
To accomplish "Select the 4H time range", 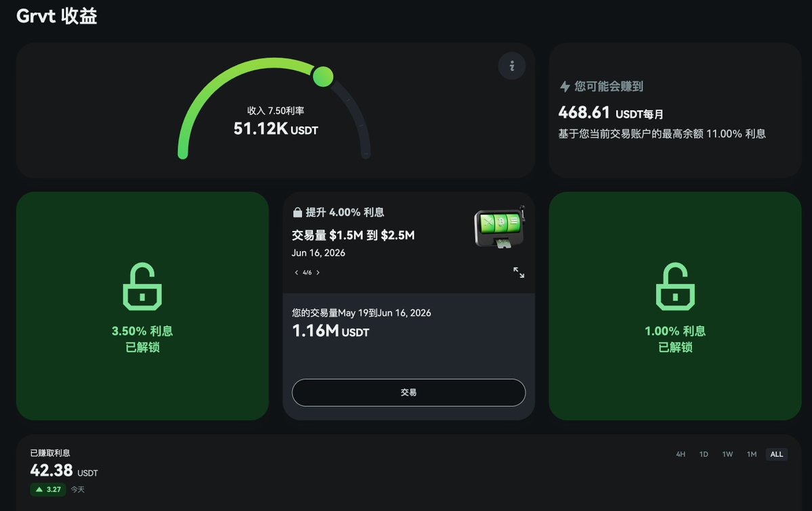I will 681,454.
